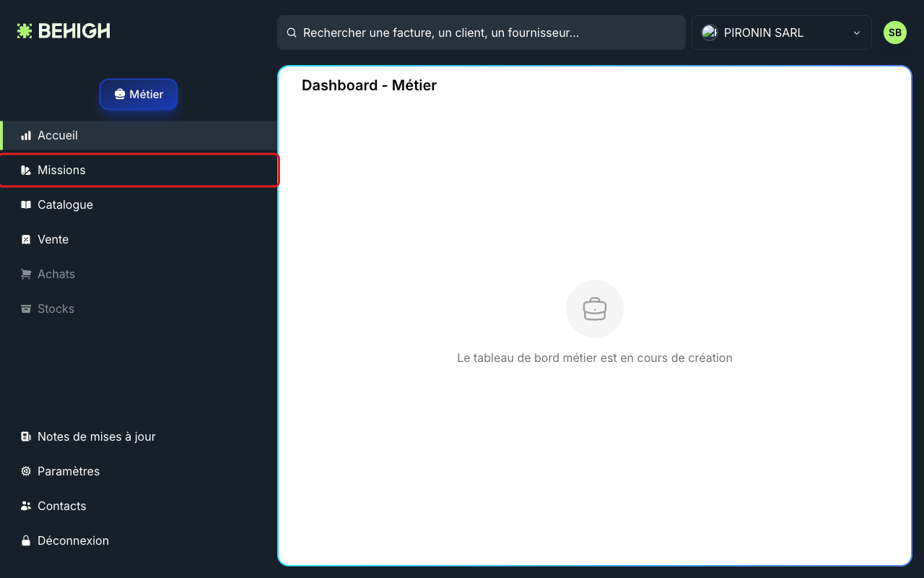Open the SB user avatar menu
This screenshot has width=924, height=578.
click(x=895, y=33)
